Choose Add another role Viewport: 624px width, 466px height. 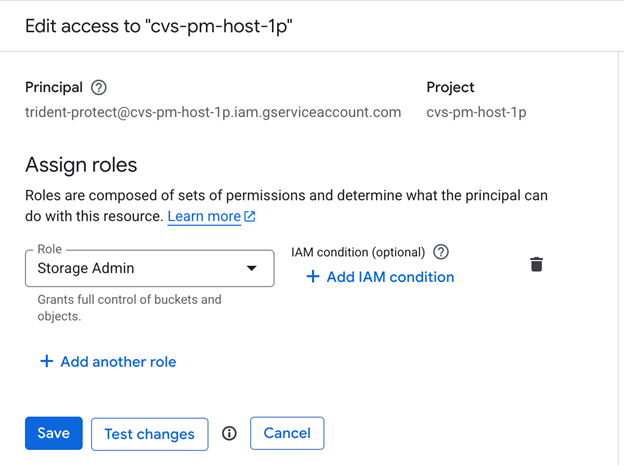[118, 362]
